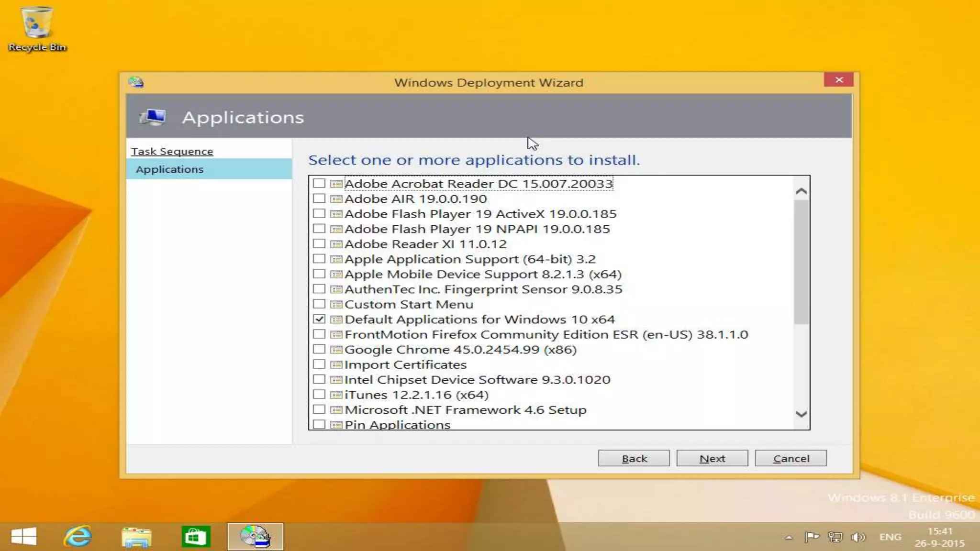Select the 'Adobe Flash Player 19 ActiveX 19.0.0.185' text

(480, 214)
